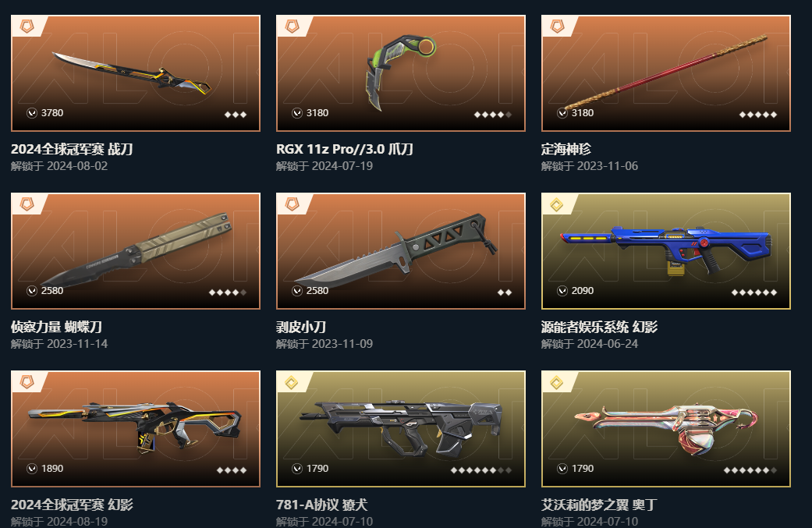Click the orange tier badge on 定海神珍 card
812x528 pixels.
point(557,26)
